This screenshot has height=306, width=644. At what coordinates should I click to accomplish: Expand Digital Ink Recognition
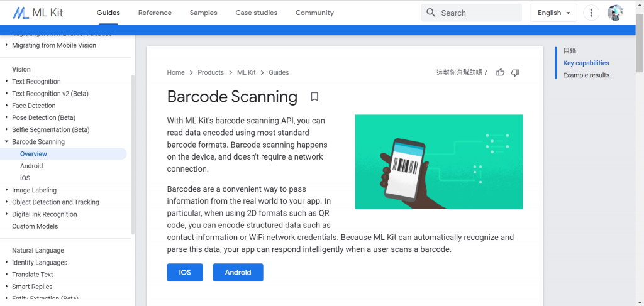pyautogui.click(x=6, y=214)
